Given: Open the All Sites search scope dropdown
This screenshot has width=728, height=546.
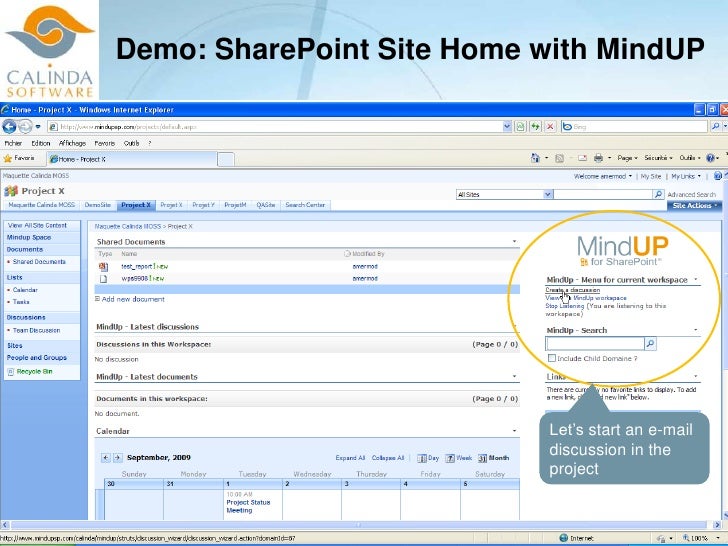Looking at the screenshot, I should pos(548,195).
